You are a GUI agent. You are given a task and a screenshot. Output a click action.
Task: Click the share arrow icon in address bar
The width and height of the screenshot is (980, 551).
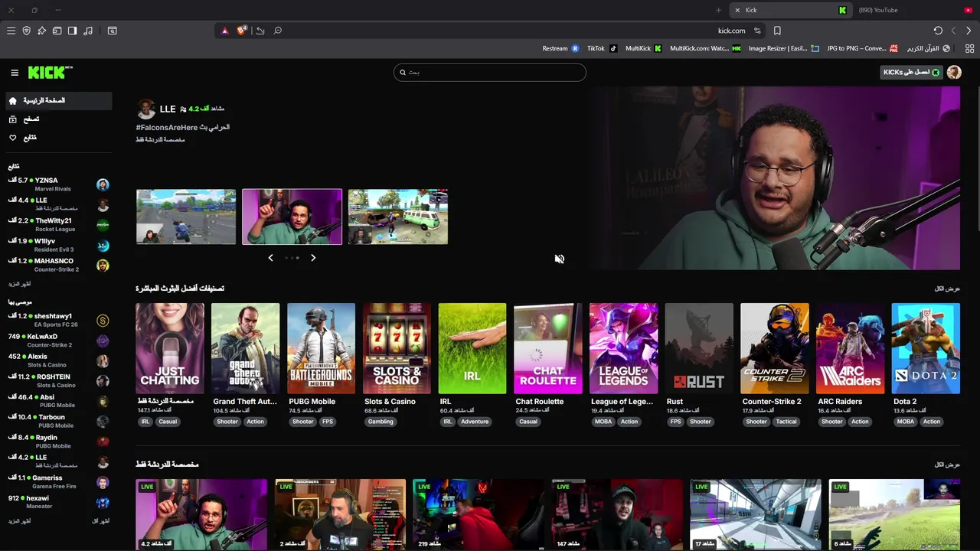coord(260,31)
